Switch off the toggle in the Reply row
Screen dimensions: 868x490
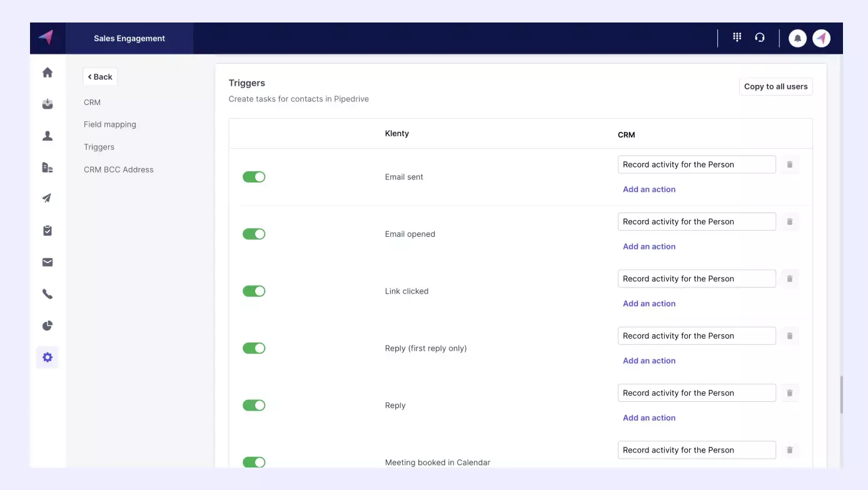coord(254,405)
